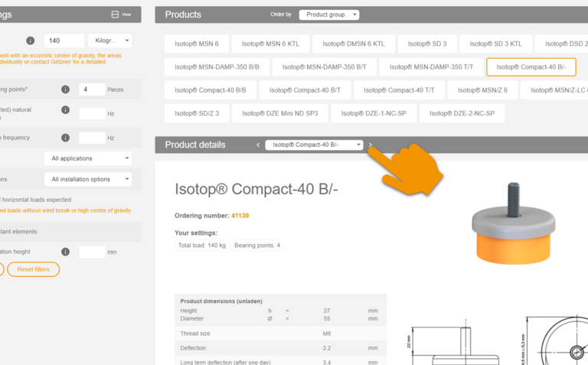Click the View layout icon in settings header
The image size is (588, 365).
coord(115,15)
